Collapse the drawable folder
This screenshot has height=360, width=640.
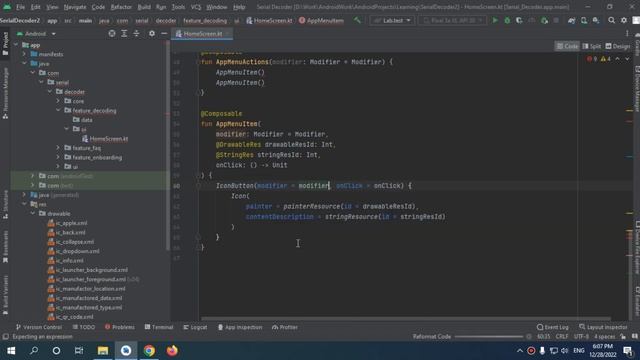(x=33, y=213)
